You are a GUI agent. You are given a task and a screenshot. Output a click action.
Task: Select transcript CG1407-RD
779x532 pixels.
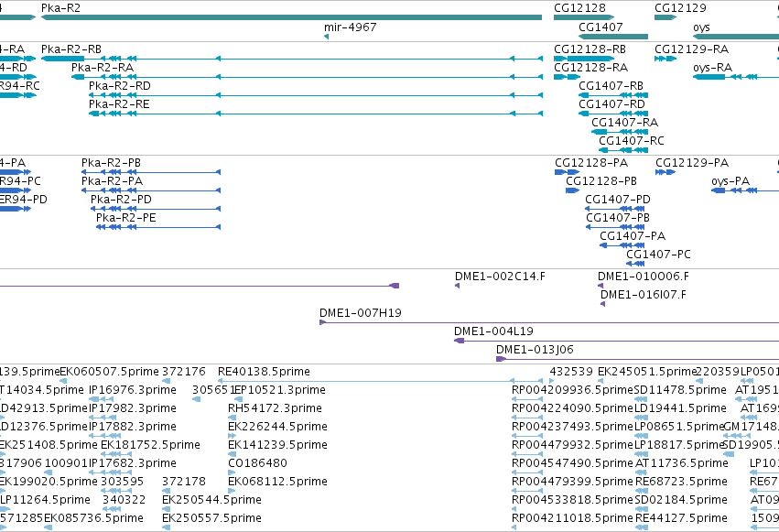pos(613,114)
